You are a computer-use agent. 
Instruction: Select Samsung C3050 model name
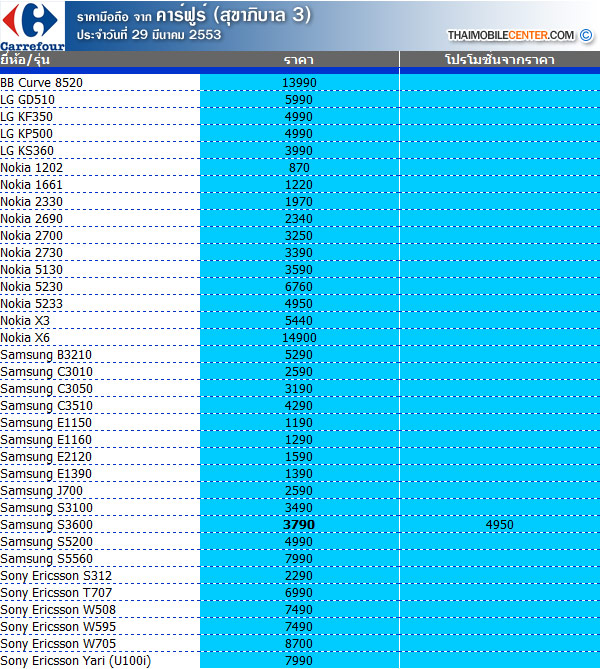pyautogui.click(x=47, y=389)
